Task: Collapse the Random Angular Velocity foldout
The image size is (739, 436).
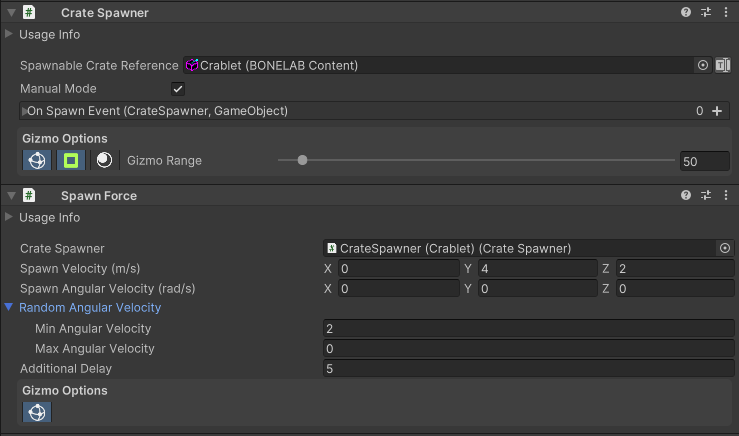Action: 10,307
